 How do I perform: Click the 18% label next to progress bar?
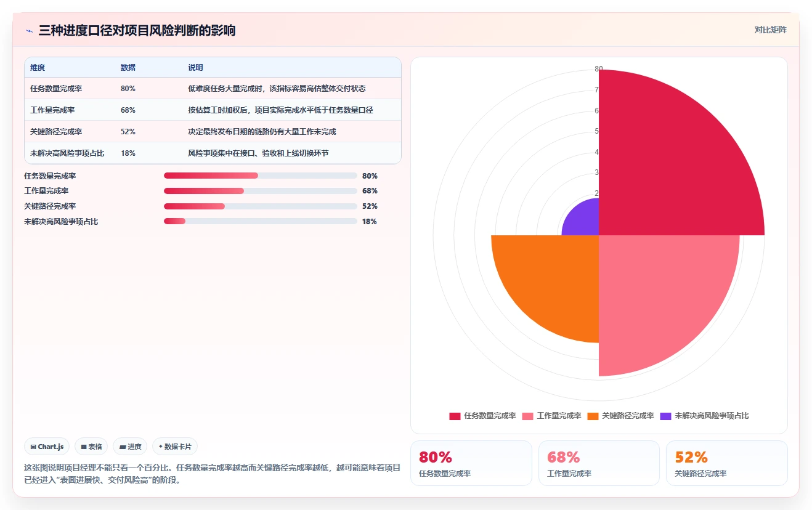(370, 221)
